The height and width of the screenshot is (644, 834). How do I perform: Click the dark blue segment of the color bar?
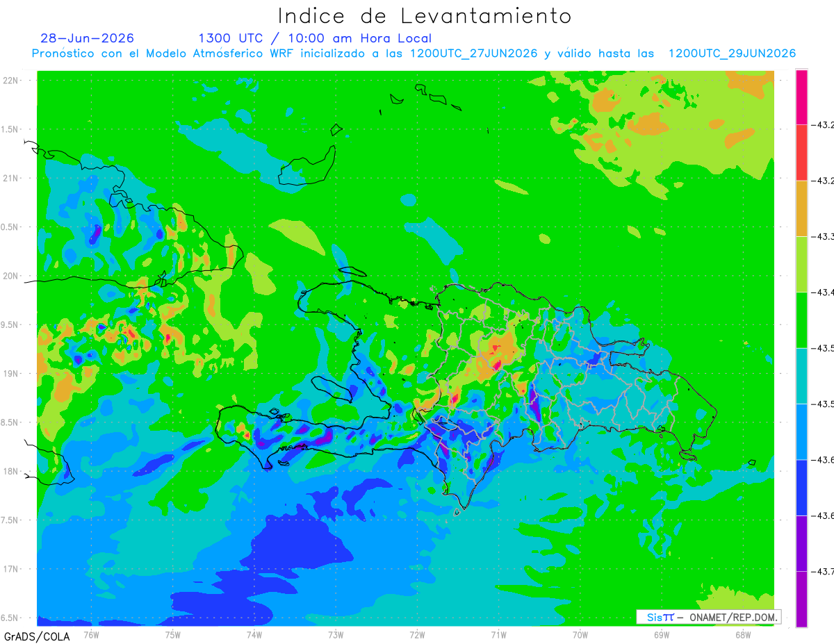pos(801,487)
